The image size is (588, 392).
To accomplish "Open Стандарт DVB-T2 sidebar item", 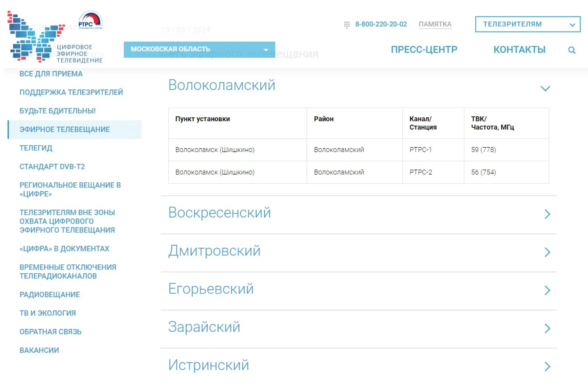I will 52,166.
